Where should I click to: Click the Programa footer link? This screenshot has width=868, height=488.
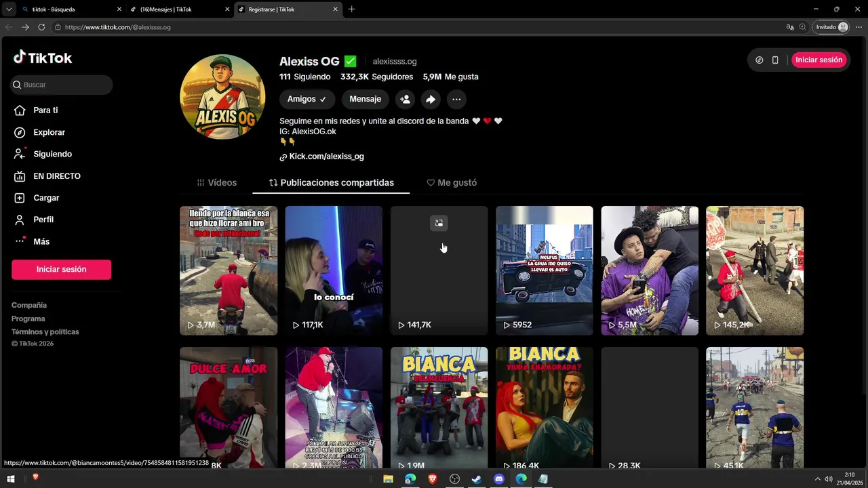pyautogui.click(x=28, y=319)
